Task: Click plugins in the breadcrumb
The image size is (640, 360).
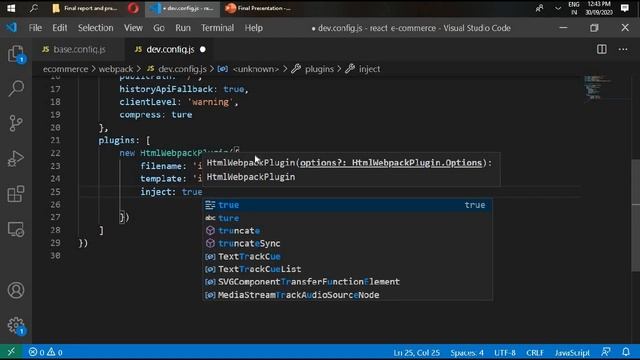Action: click(319, 69)
